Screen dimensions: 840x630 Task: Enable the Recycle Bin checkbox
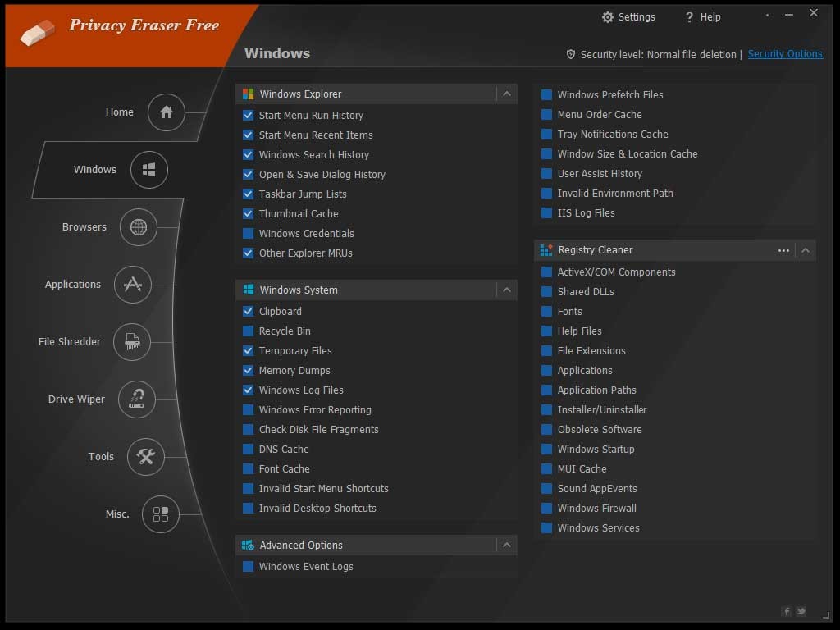click(249, 331)
